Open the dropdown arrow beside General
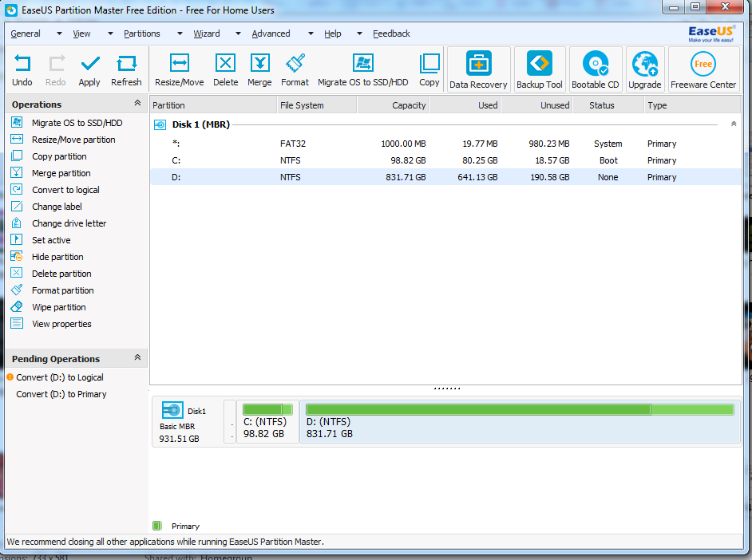Screen dimensions: 752x560 click(59, 34)
